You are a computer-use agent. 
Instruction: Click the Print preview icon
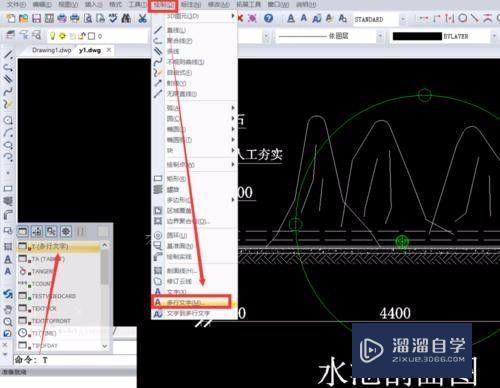coord(88,18)
